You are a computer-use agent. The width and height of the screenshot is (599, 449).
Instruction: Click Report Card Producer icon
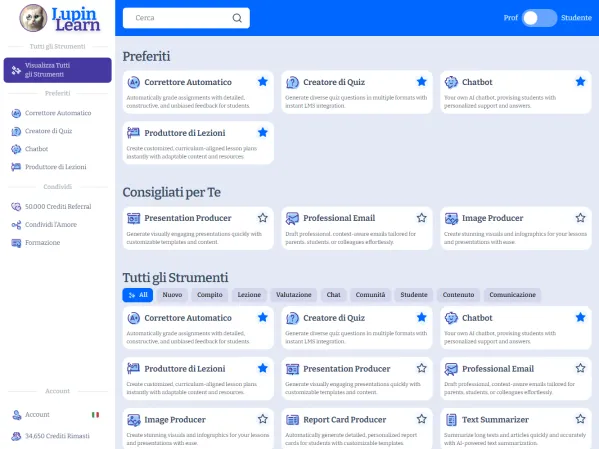292,420
